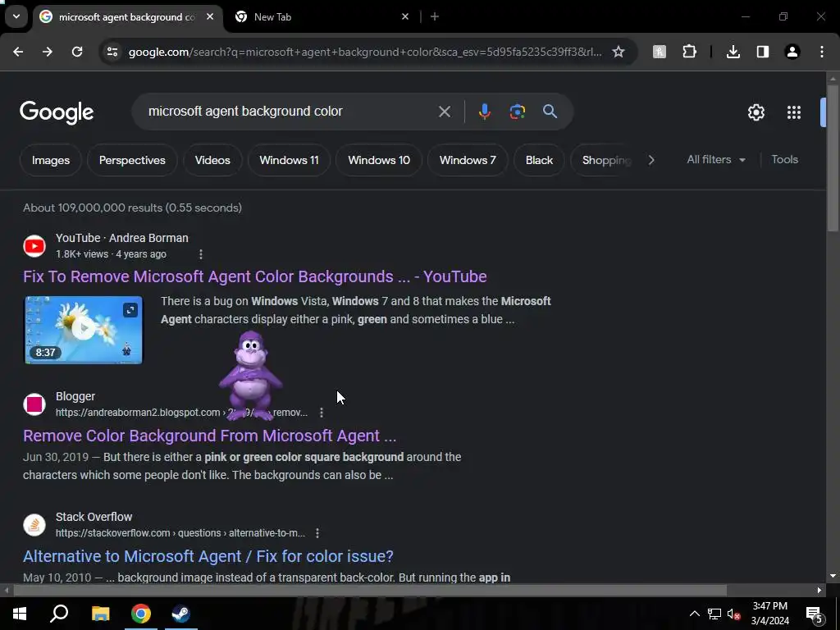Open the Chrome profile avatar
This screenshot has width=840, height=630.
click(792, 52)
